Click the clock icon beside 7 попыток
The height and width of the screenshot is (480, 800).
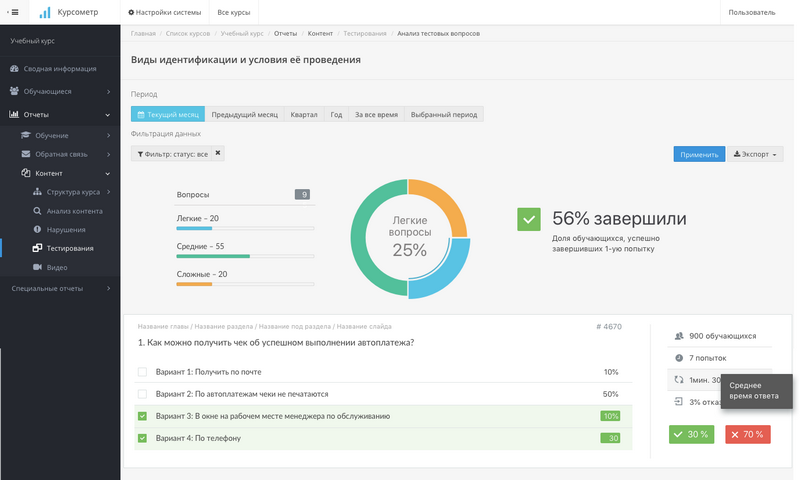pos(679,358)
